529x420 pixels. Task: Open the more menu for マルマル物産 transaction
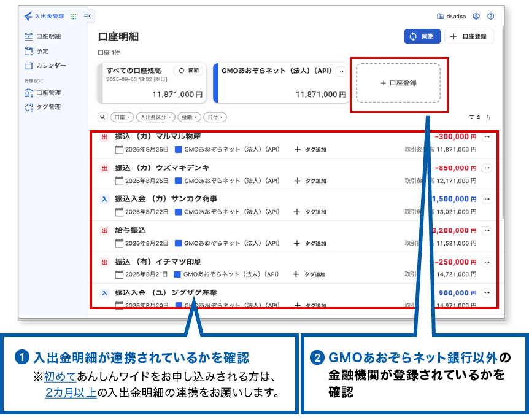[x=487, y=137]
